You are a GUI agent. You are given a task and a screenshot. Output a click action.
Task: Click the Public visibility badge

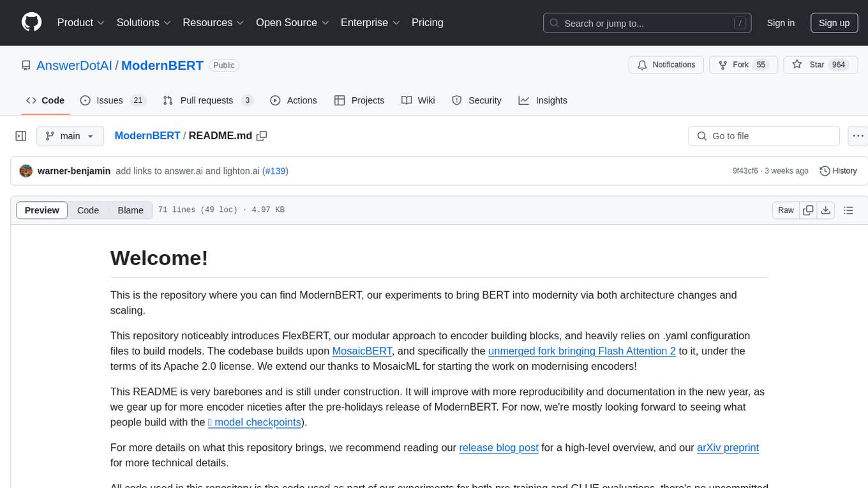[x=224, y=65]
